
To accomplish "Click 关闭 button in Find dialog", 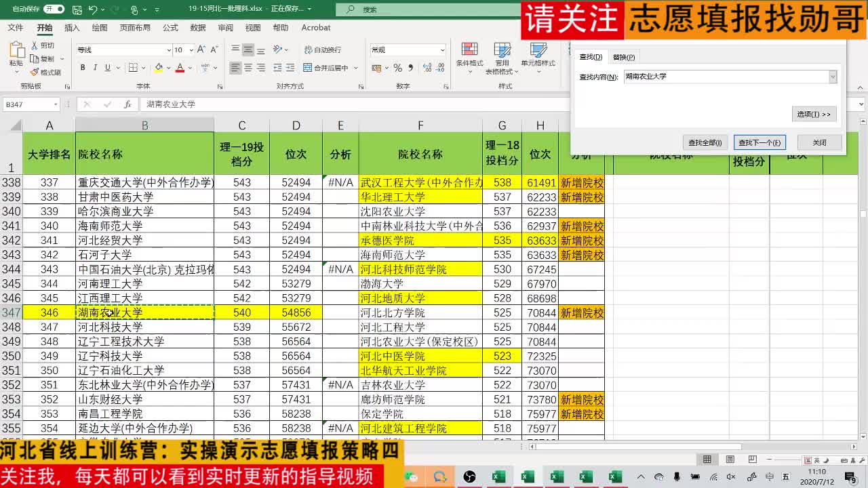I will [x=819, y=142].
